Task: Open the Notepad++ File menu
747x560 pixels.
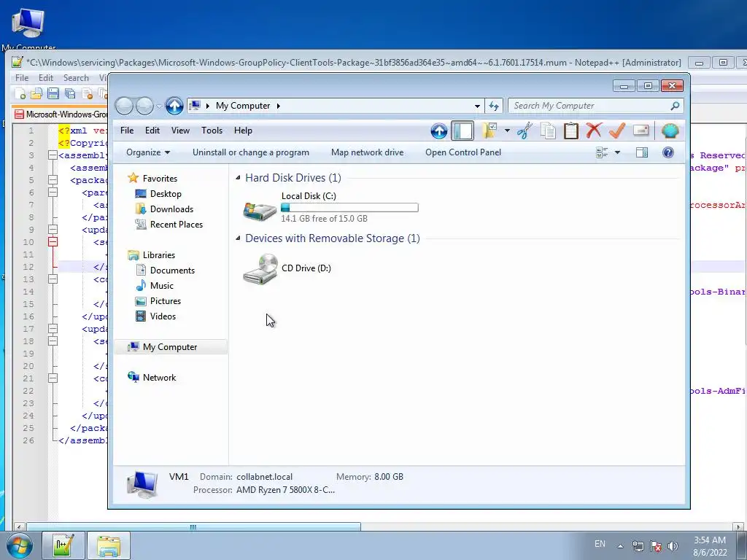Action: pos(22,77)
